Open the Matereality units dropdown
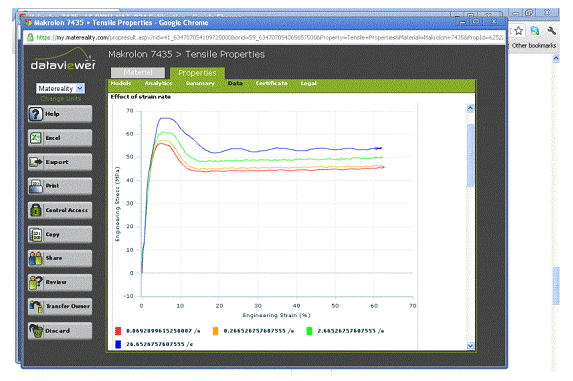 [x=60, y=88]
